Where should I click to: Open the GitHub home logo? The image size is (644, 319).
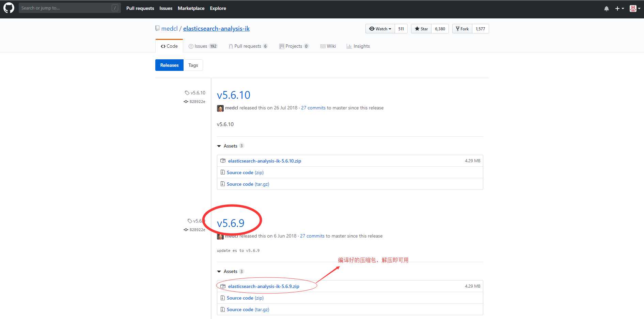coord(9,8)
